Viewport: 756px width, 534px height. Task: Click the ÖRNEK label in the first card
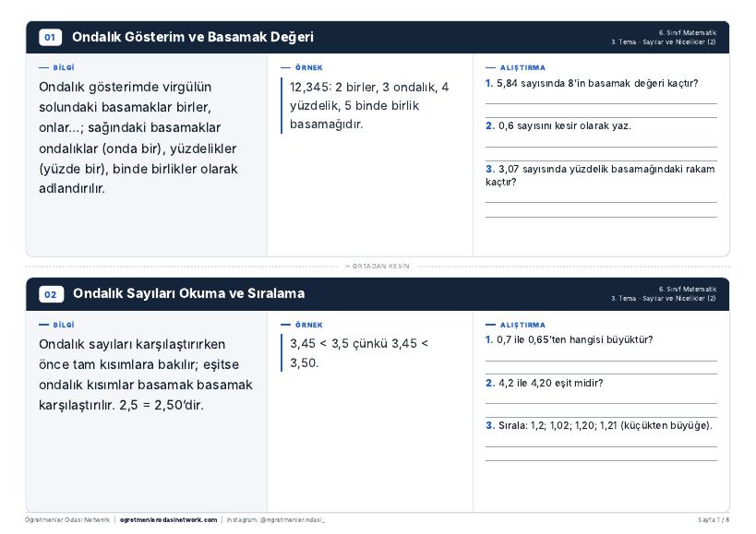tap(308, 68)
